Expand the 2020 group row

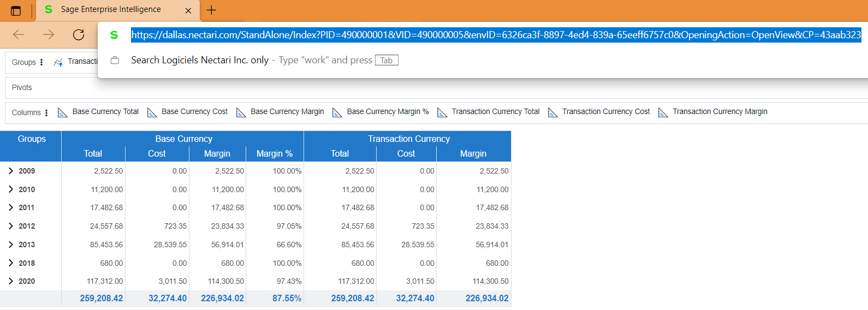(11, 281)
